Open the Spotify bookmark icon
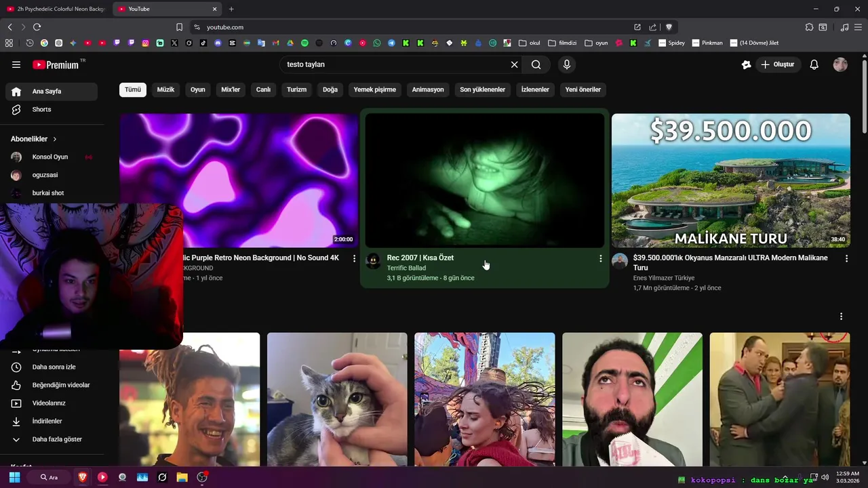Image resolution: width=868 pixels, height=488 pixels. pyautogui.click(x=304, y=43)
